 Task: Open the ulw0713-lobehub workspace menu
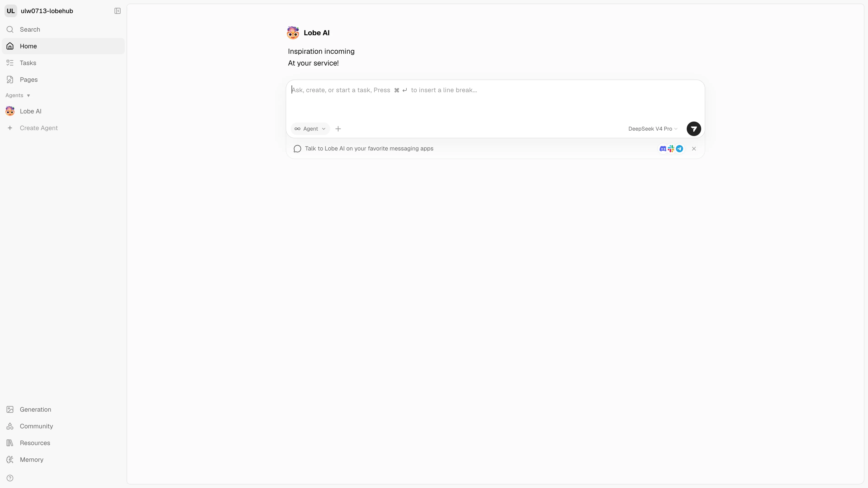pos(47,11)
